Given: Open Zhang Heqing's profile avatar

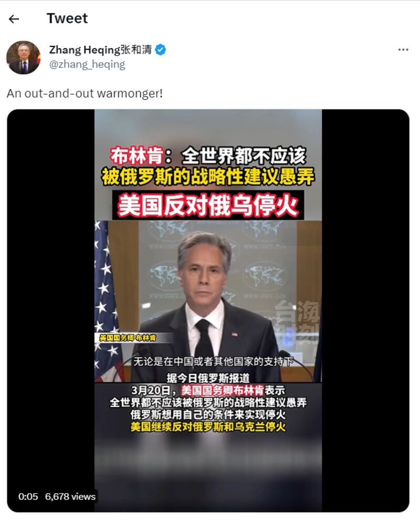Looking at the screenshot, I should tap(23, 57).
